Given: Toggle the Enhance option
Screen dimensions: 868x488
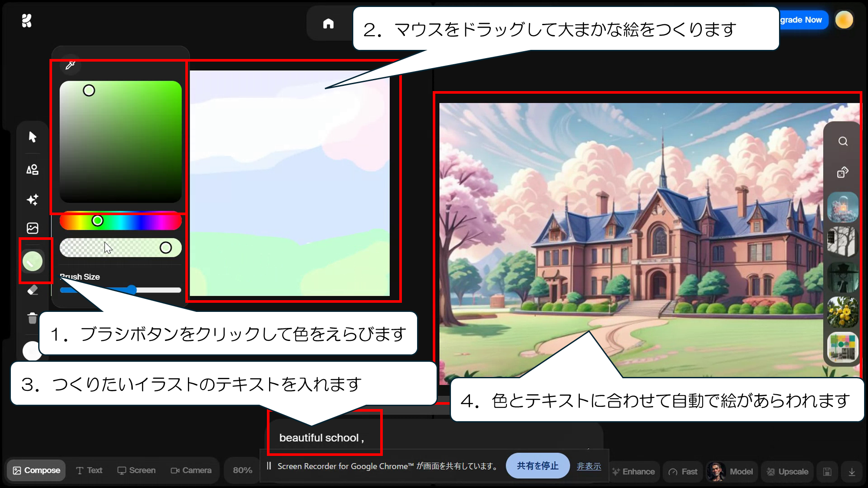Looking at the screenshot, I should (x=633, y=472).
